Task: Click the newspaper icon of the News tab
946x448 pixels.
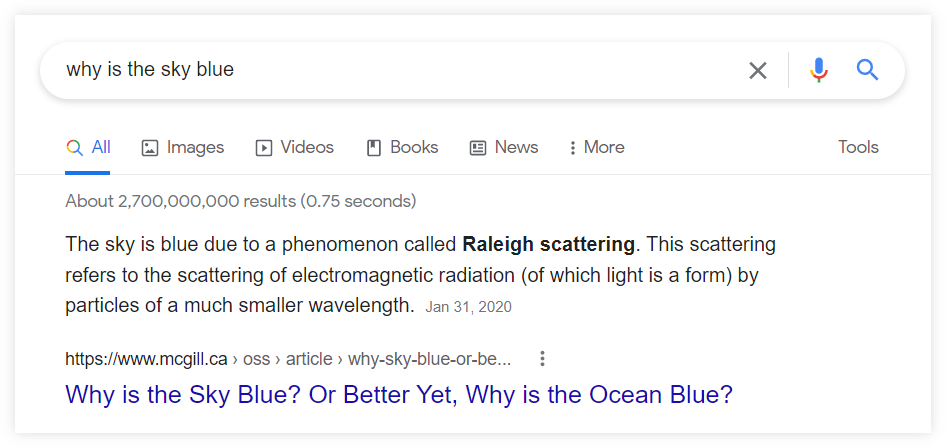Action: 478,148
